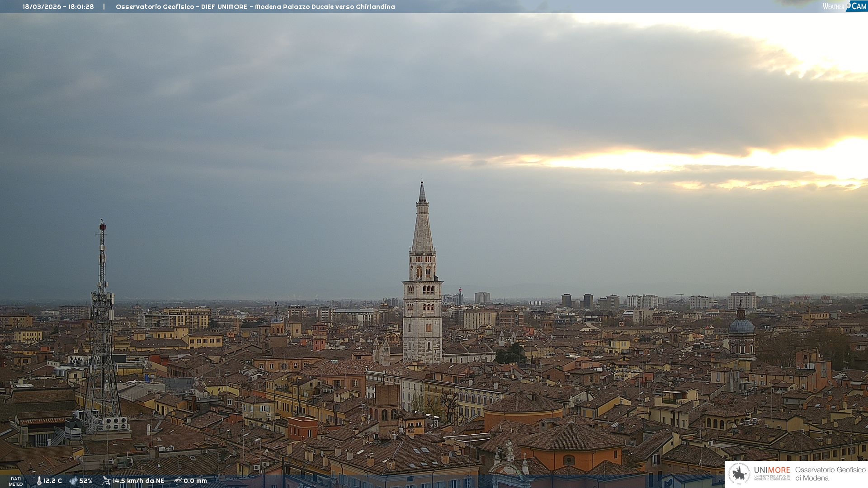Click the UNIMORE horseman seal emblem
This screenshot has height=488, width=868.
pos(739,474)
